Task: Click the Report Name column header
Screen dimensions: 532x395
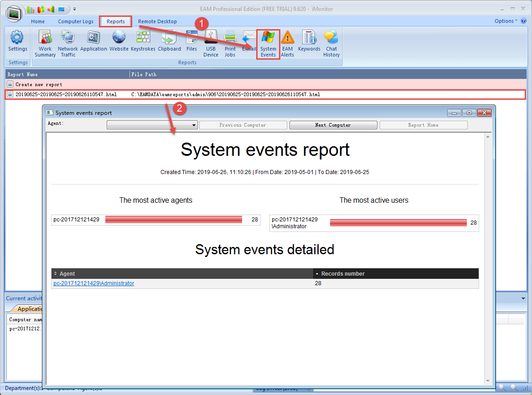Action: 68,74
